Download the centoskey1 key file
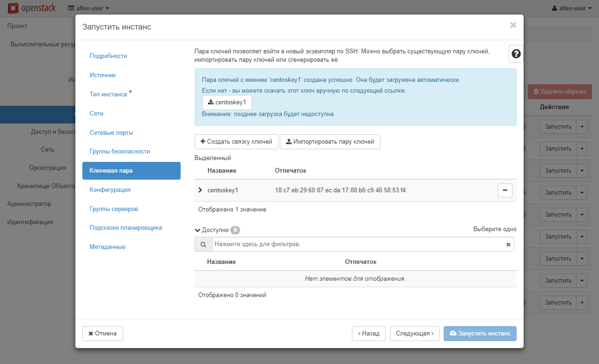This screenshot has height=364, width=599. pyautogui.click(x=227, y=102)
